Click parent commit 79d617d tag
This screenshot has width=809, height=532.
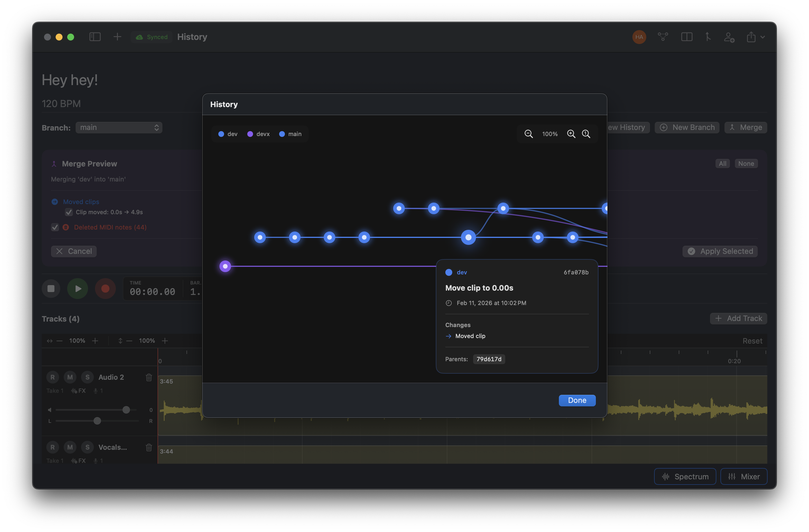click(488, 359)
